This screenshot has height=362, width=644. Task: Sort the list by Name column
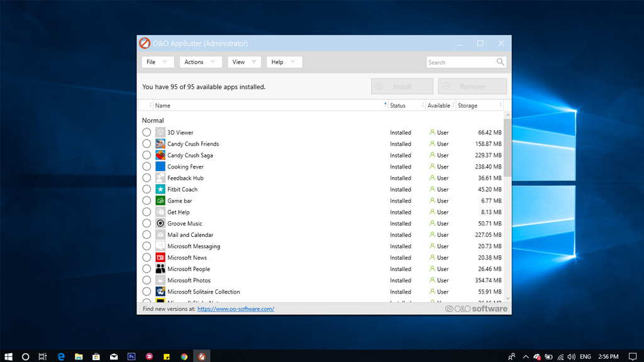[x=270, y=106]
